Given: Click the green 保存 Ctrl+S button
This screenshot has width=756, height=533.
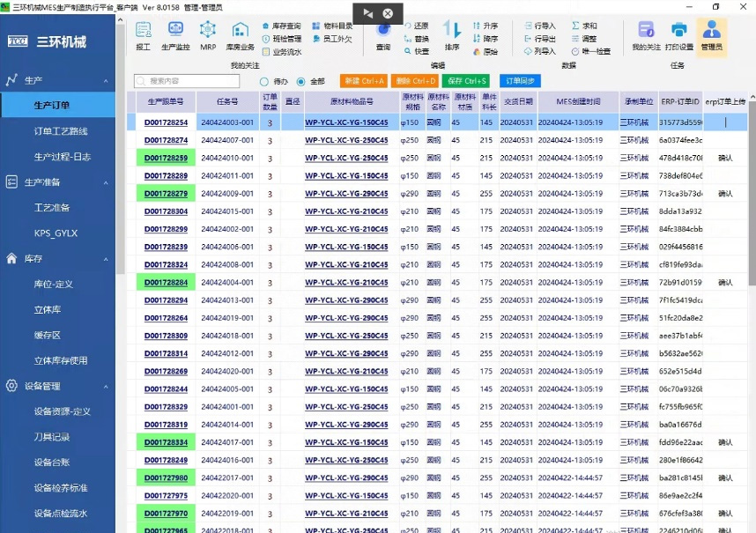Looking at the screenshot, I should pos(467,81).
